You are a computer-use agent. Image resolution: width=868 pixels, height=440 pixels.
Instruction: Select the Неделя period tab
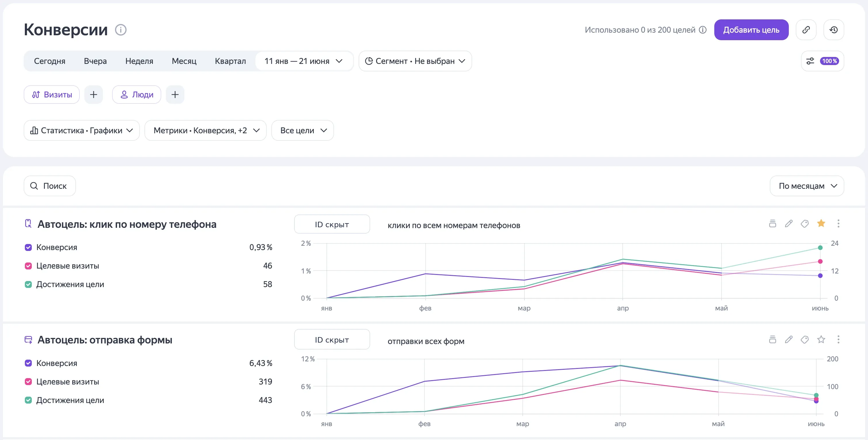(139, 61)
